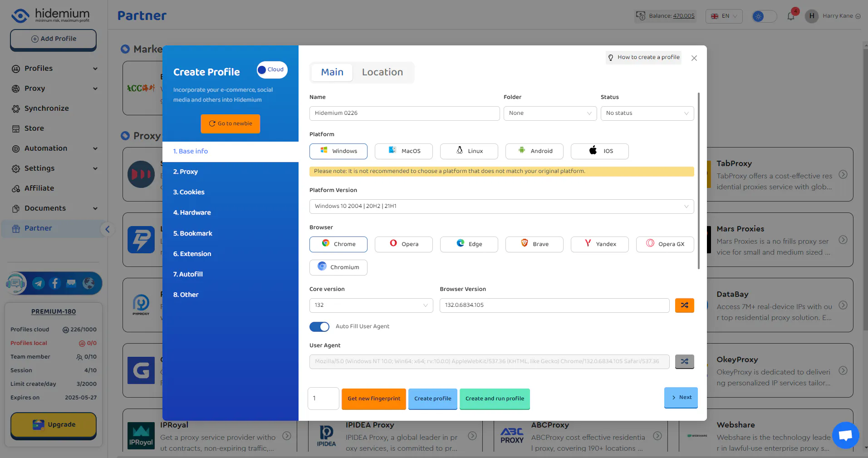Select MacOS platform option
This screenshot has height=458, width=868.
point(404,151)
